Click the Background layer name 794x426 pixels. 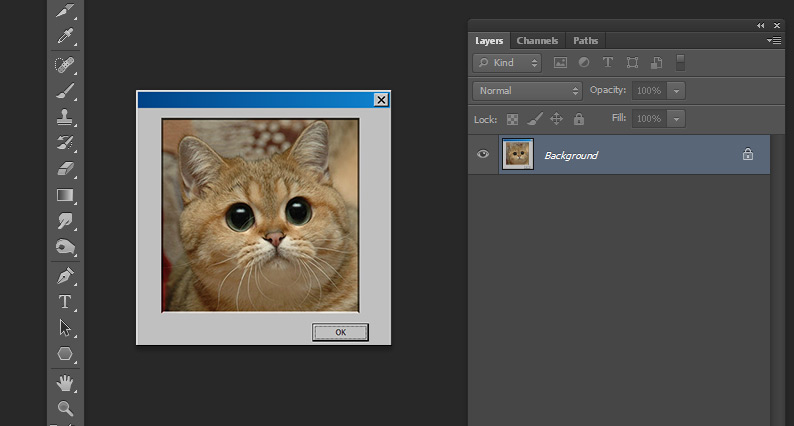click(571, 156)
